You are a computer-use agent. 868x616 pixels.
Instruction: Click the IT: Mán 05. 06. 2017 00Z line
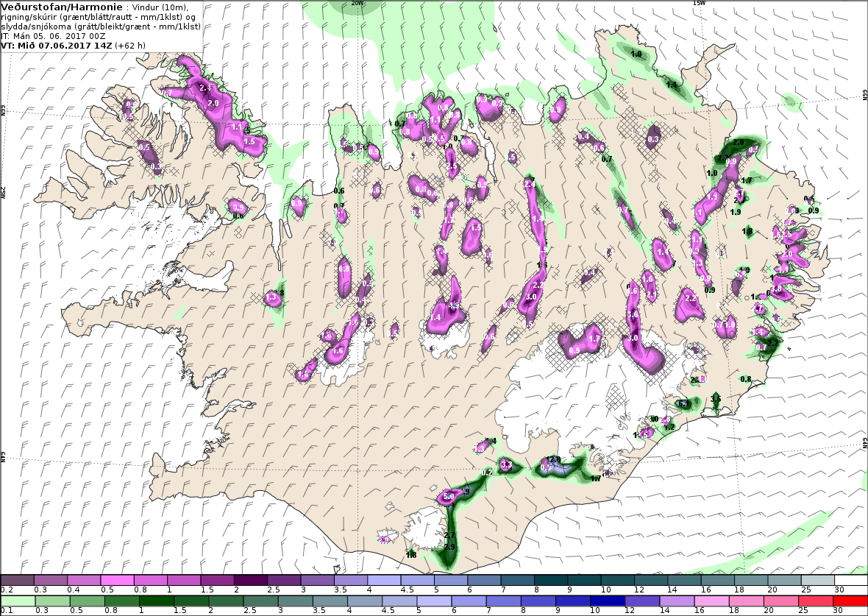point(53,36)
